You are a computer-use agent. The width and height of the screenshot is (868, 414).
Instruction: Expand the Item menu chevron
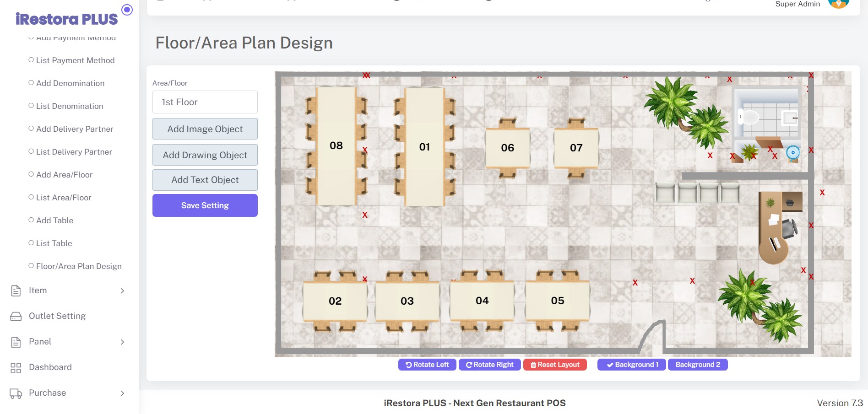pyautogui.click(x=122, y=291)
